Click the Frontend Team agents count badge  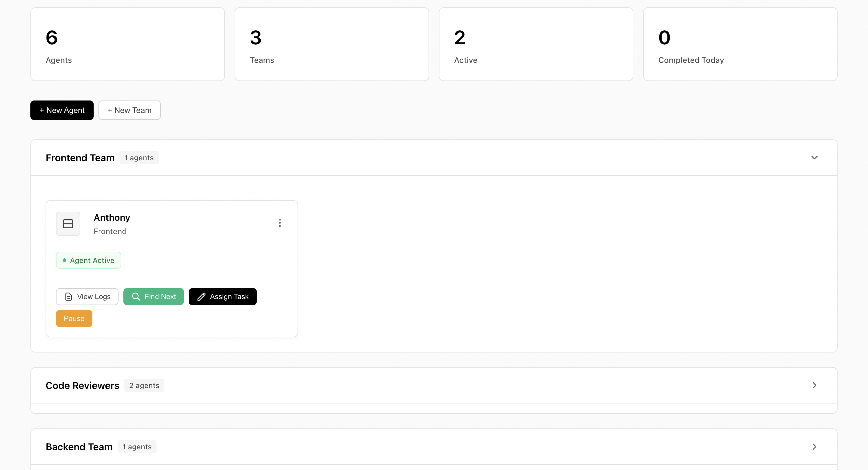(139, 158)
